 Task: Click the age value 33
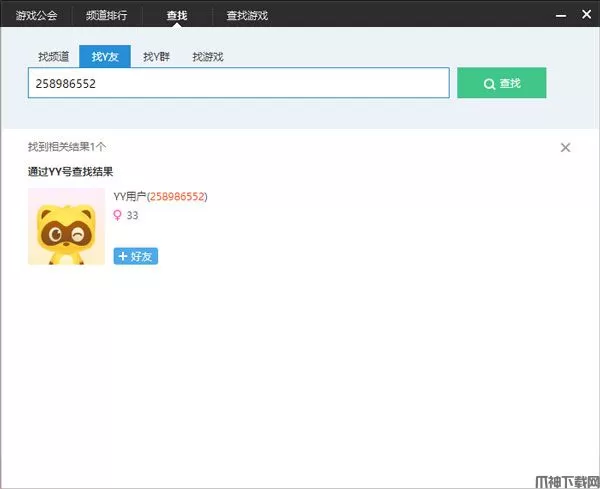click(132, 215)
